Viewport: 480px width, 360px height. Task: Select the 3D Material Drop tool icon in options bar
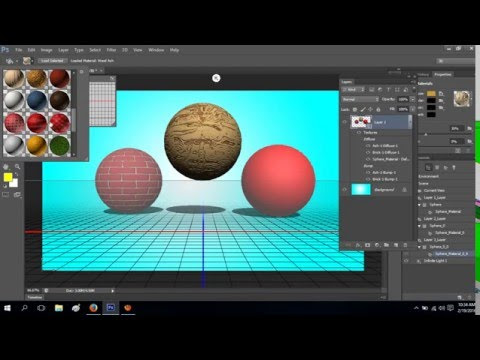10,61
